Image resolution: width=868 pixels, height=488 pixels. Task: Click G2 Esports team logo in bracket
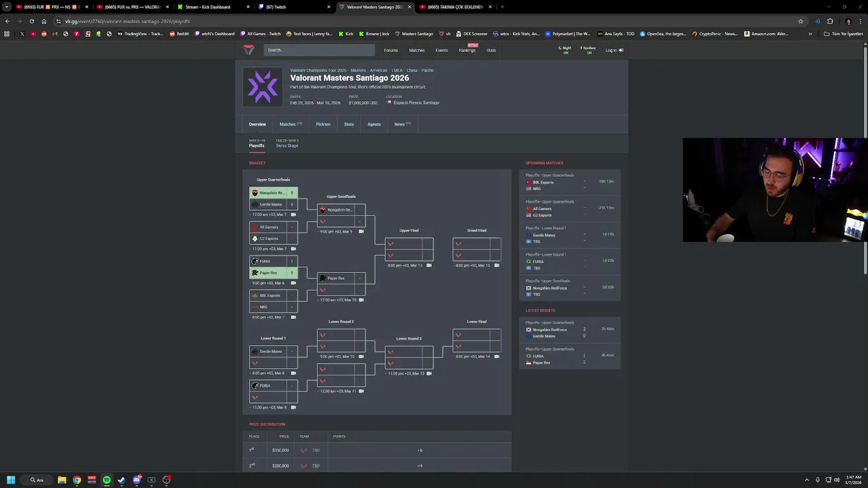pos(255,239)
